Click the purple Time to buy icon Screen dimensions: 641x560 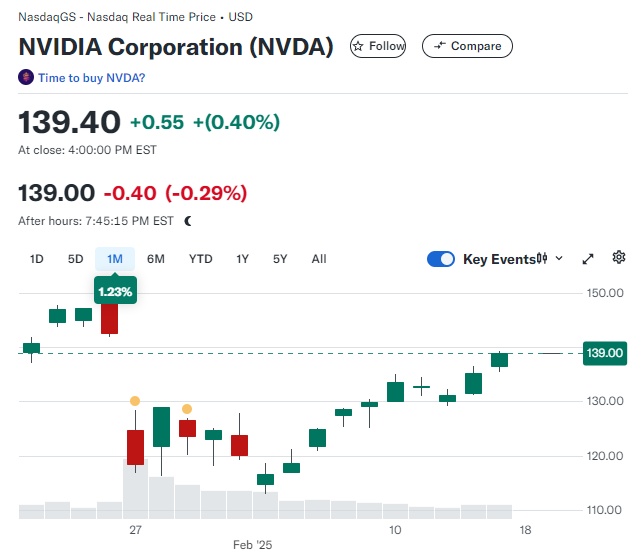[x=26, y=77]
